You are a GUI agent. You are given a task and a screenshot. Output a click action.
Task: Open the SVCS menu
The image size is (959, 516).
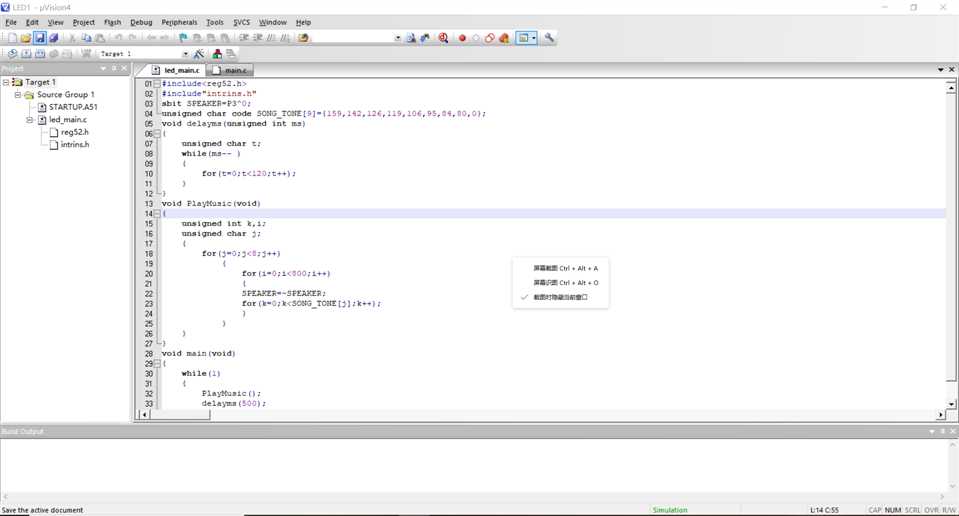(242, 22)
